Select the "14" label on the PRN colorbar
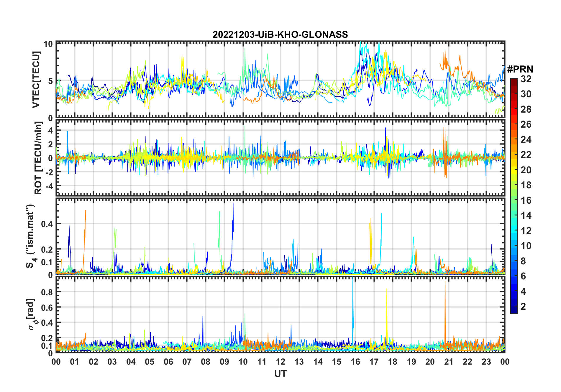The width and height of the screenshot is (561, 392). tap(526, 215)
